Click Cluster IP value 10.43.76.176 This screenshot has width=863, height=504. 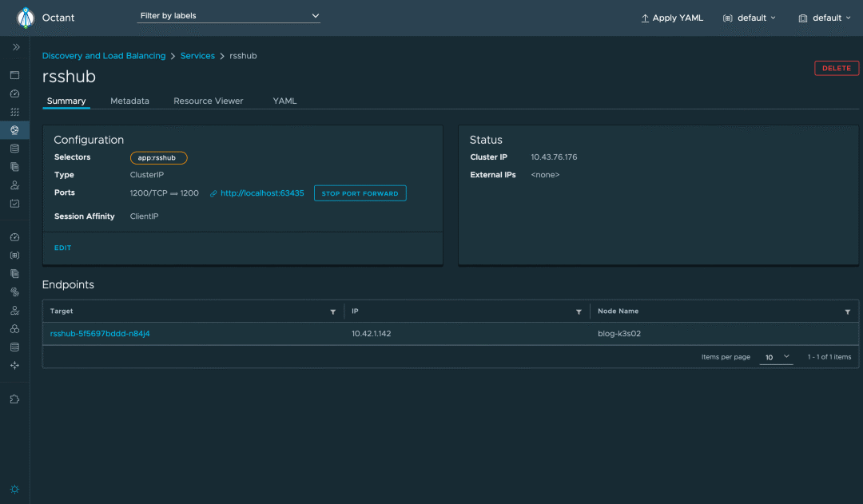[554, 157]
